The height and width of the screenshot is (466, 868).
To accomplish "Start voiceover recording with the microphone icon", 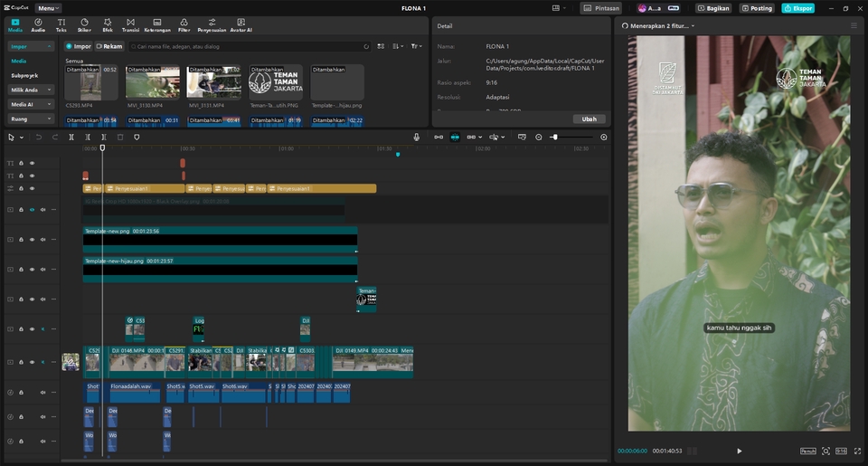I will pos(416,137).
